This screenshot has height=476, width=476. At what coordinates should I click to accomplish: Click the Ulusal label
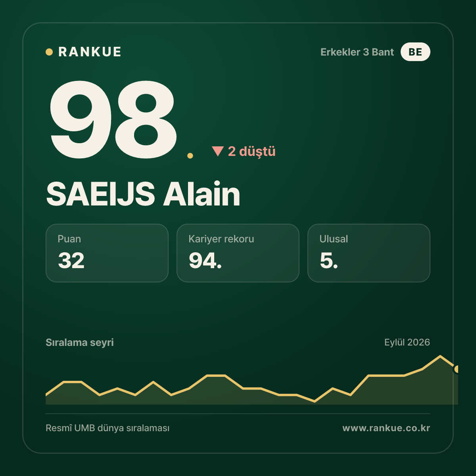coord(334,239)
